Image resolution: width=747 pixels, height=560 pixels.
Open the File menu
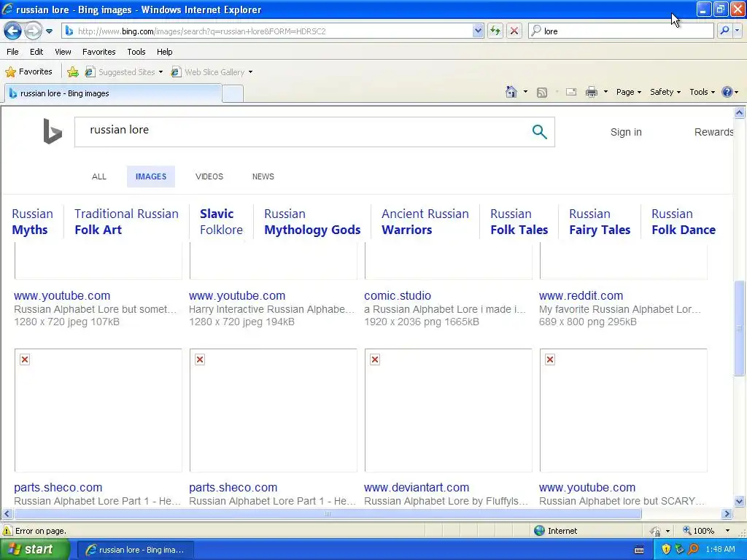[13, 52]
